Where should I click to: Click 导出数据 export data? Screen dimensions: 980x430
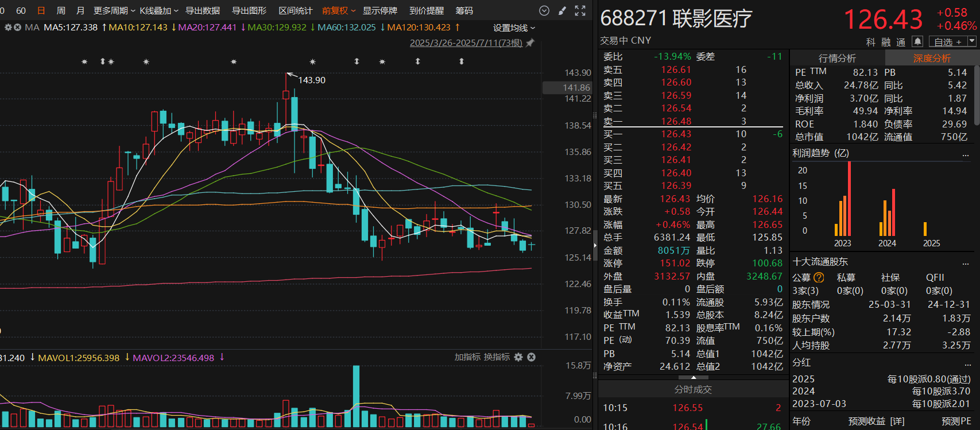pos(203,11)
